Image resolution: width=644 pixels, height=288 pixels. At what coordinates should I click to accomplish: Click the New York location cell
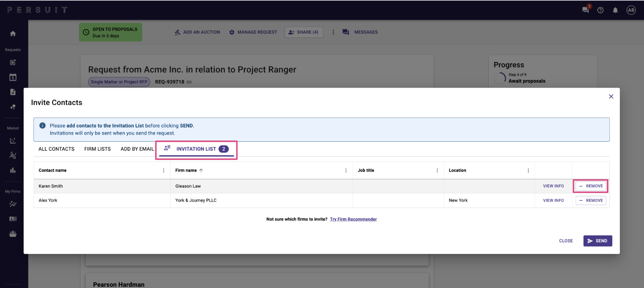[x=489, y=200]
